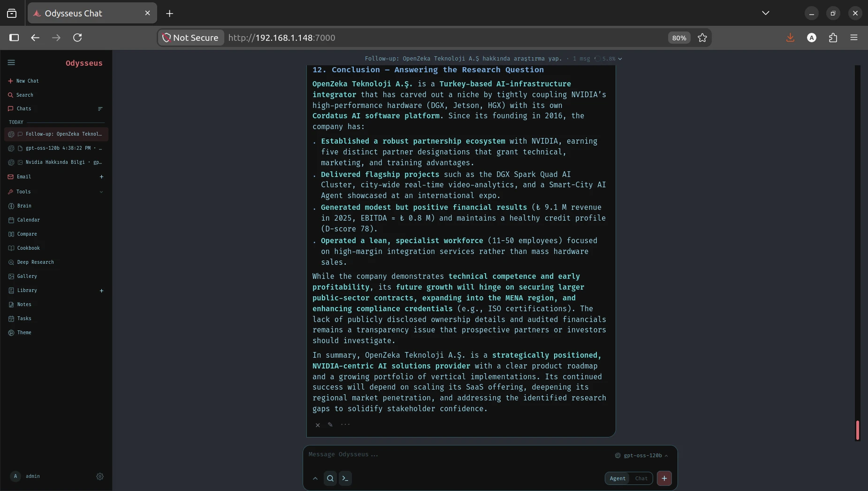Open the list all tabs dropdown
Image resolution: width=868 pixels, height=491 pixels.
coord(766,13)
